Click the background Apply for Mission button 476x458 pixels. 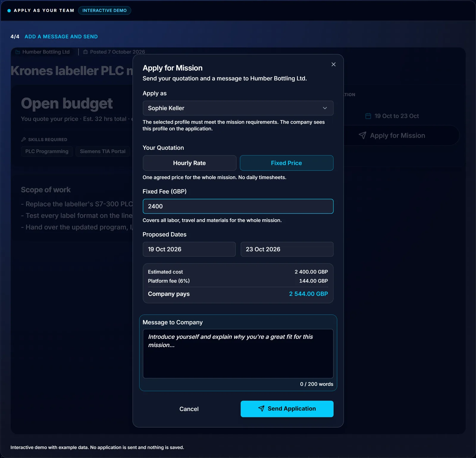[x=402, y=135]
